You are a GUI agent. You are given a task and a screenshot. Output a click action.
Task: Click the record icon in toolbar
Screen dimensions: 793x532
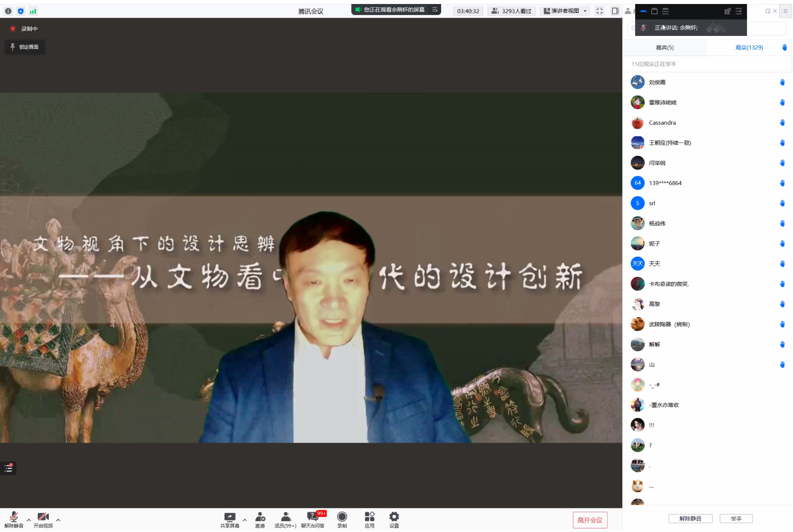(342, 519)
